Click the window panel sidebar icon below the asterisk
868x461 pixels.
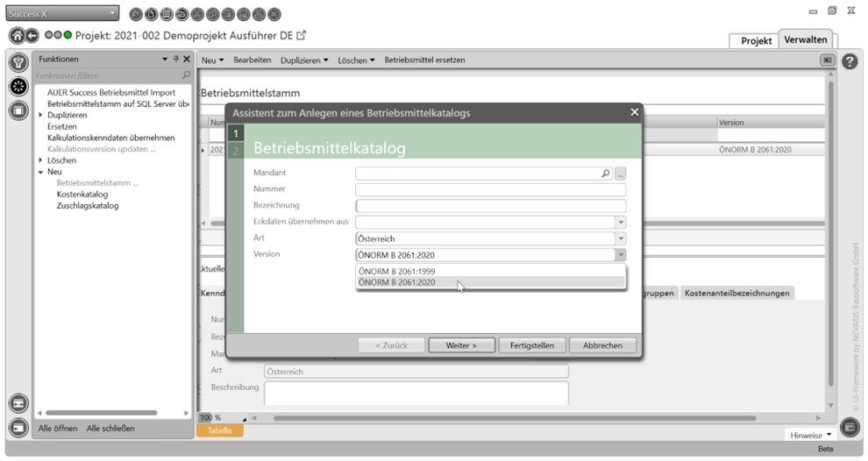point(18,110)
